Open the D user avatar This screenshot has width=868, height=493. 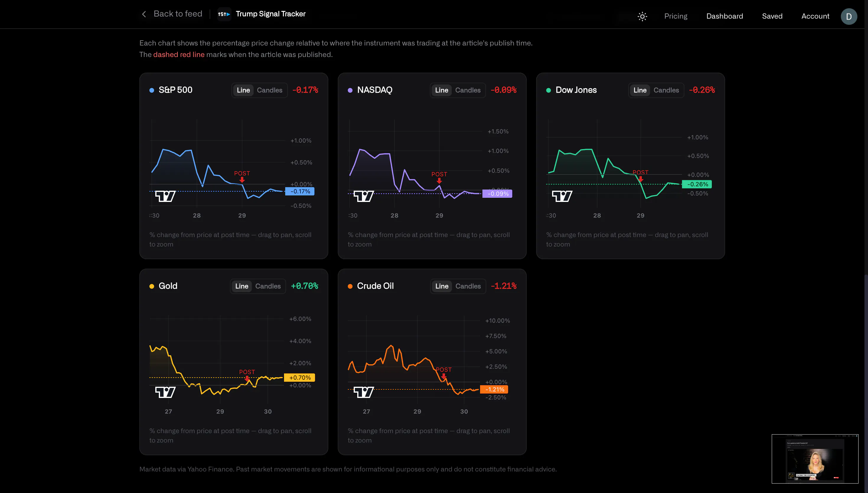point(849,16)
